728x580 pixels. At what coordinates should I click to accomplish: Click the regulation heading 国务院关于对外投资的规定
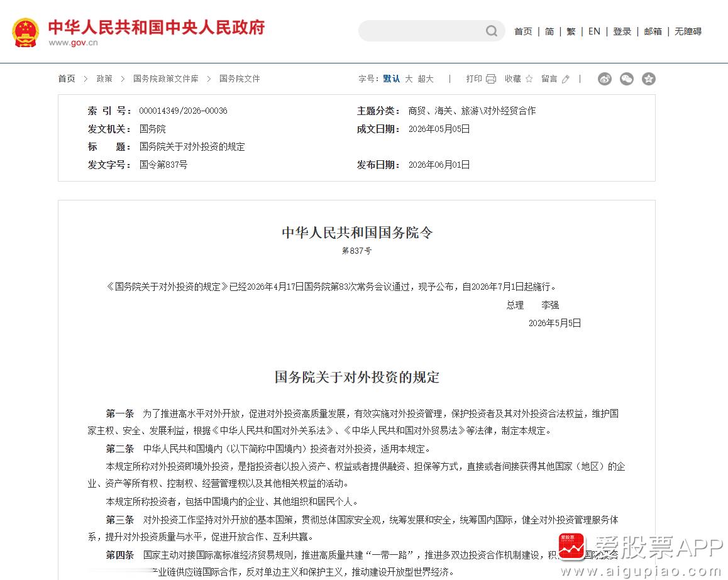(x=357, y=377)
